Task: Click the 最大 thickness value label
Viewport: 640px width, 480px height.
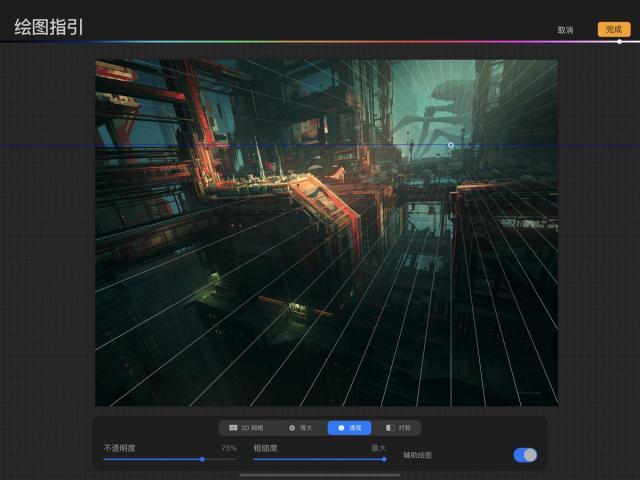Action: tap(378, 448)
